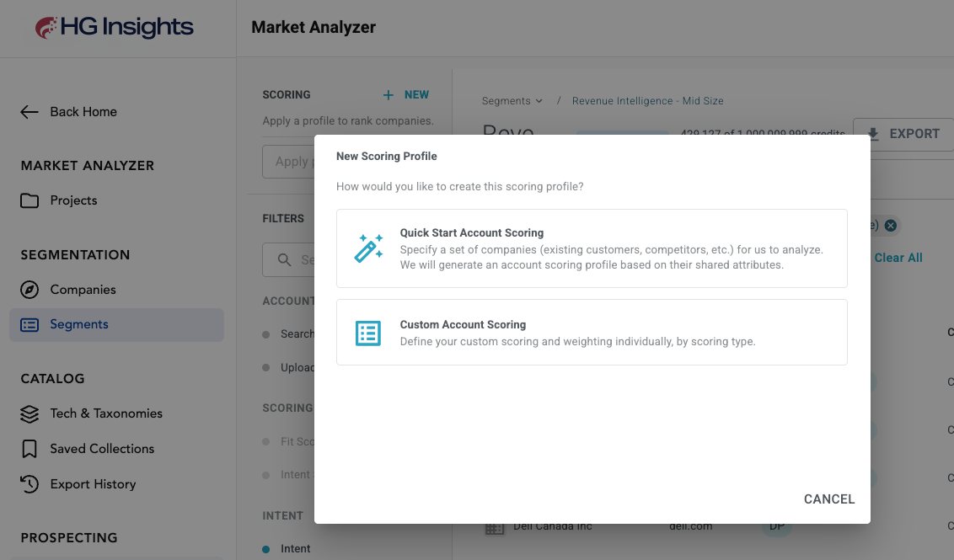Select the Upload filter under Account
The height and width of the screenshot is (560, 954).
(x=297, y=368)
